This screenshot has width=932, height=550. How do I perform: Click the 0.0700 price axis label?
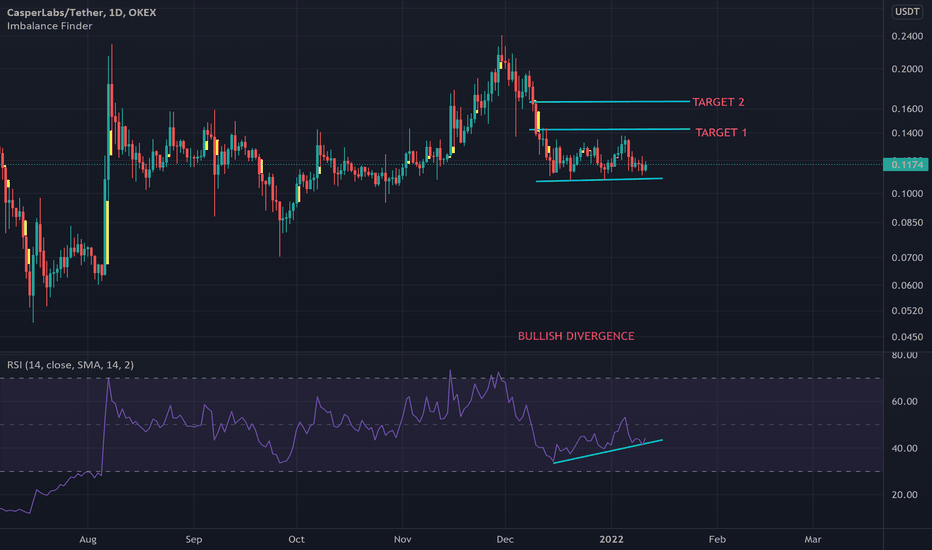[907, 259]
